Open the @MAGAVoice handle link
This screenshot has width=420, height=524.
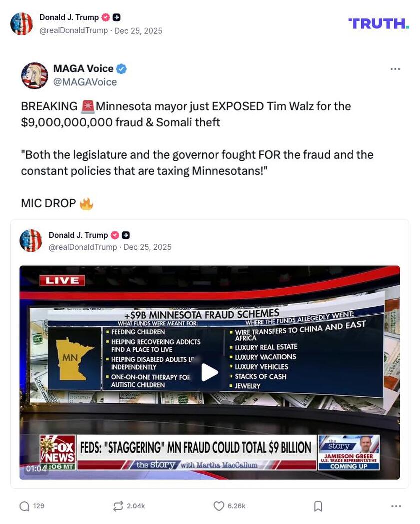[85, 82]
